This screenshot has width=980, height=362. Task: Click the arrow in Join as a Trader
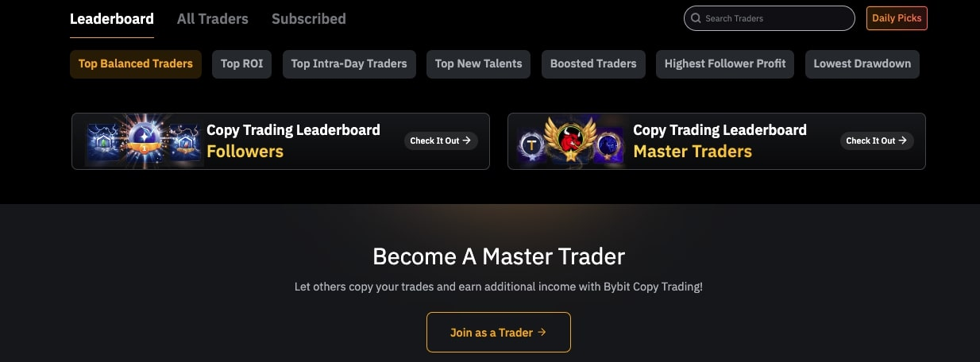point(542,332)
